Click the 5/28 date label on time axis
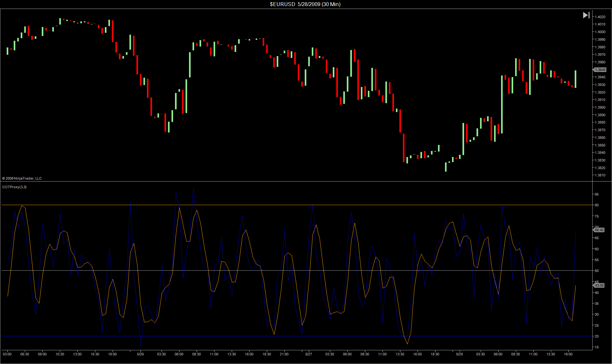 pos(459,354)
